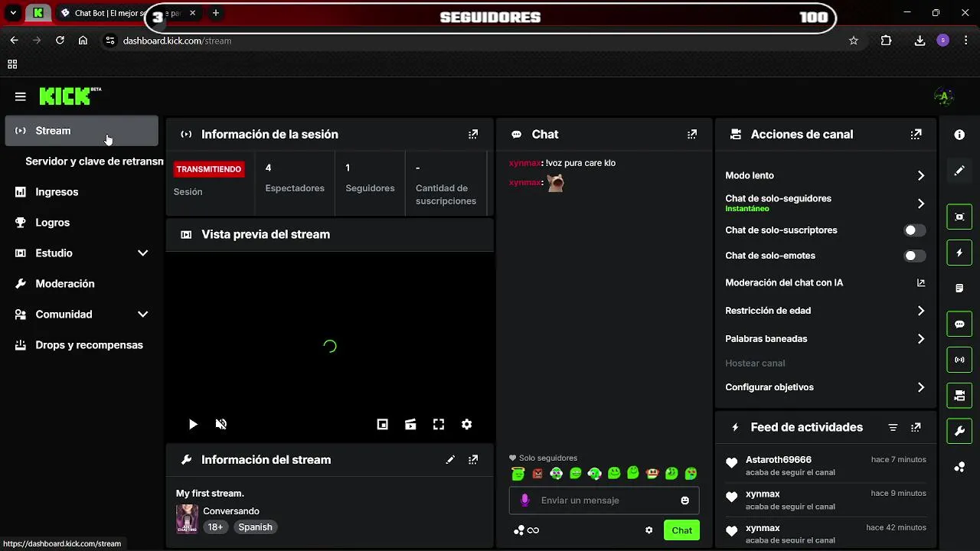Edit stream info with the pencil icon
Screen dimensions: 980x551
[x=450, y=460]
